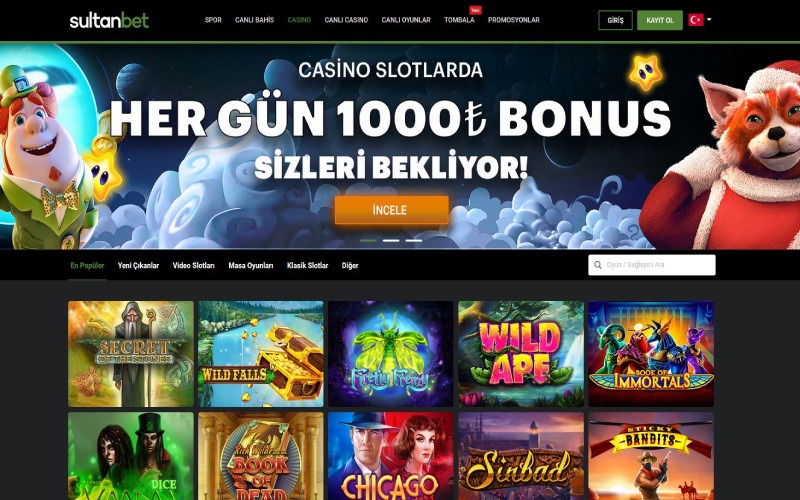Open the Secret of the Stones game
Image resolution: width=800 pixels, height=500 pixels.
click(x=131, y=354)
